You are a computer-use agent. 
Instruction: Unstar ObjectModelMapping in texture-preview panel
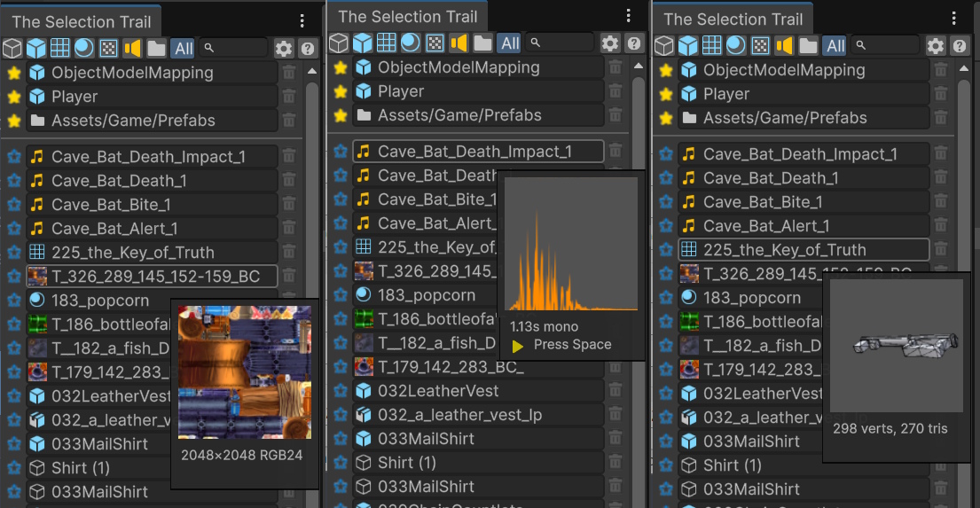click(14, 73)
